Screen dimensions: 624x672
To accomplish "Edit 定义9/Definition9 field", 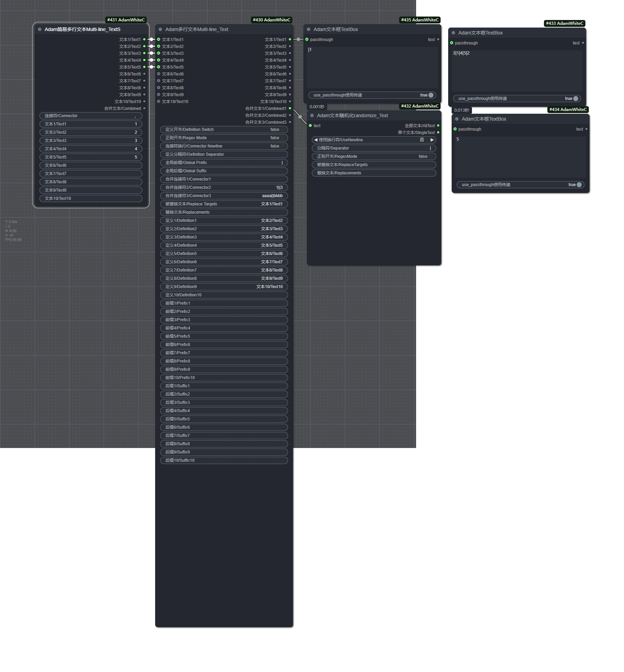I will (224, 287).
